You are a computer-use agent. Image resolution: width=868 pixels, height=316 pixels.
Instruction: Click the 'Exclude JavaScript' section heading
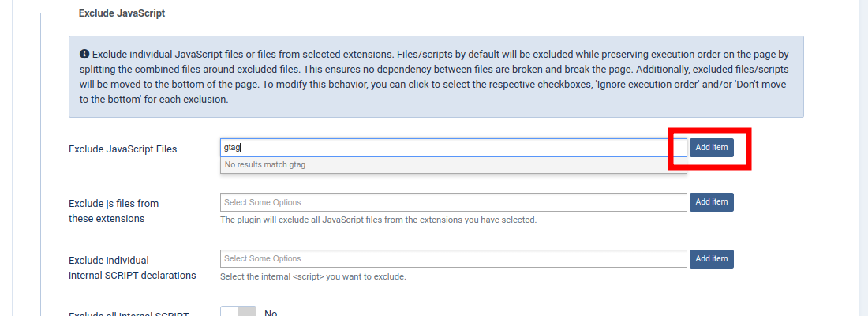coord(122,13)
